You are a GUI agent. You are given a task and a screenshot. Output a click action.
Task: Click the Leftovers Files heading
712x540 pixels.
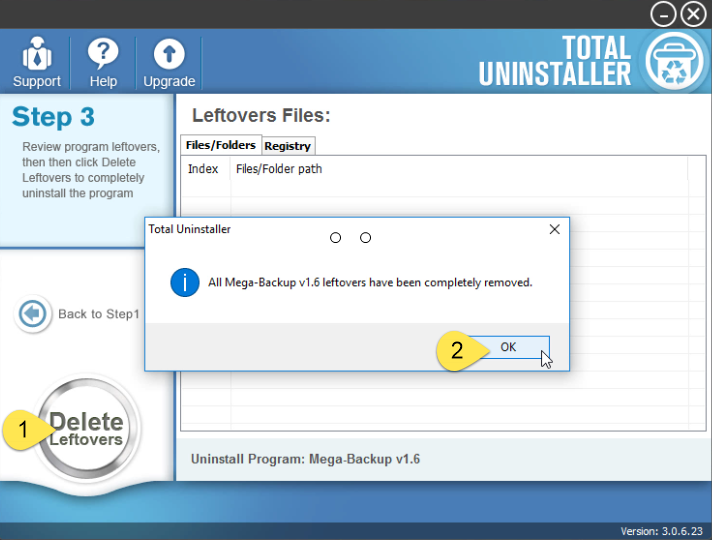point(261,115)
